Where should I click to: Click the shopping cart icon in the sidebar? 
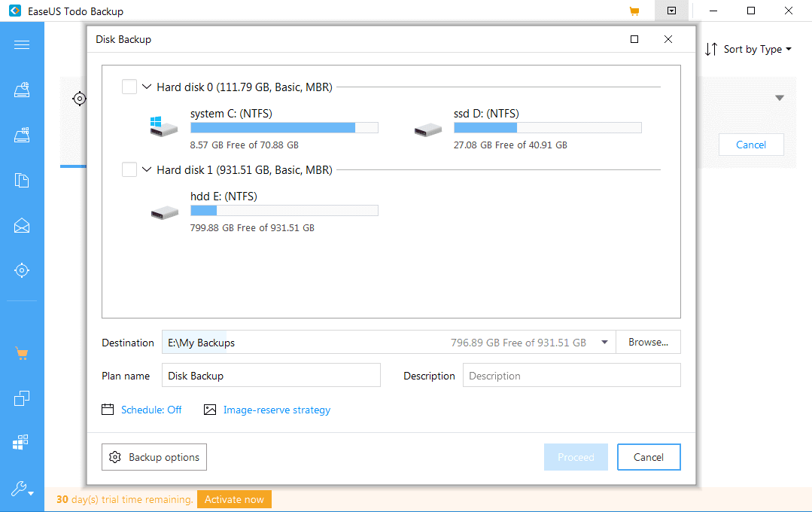click(22, 353)
